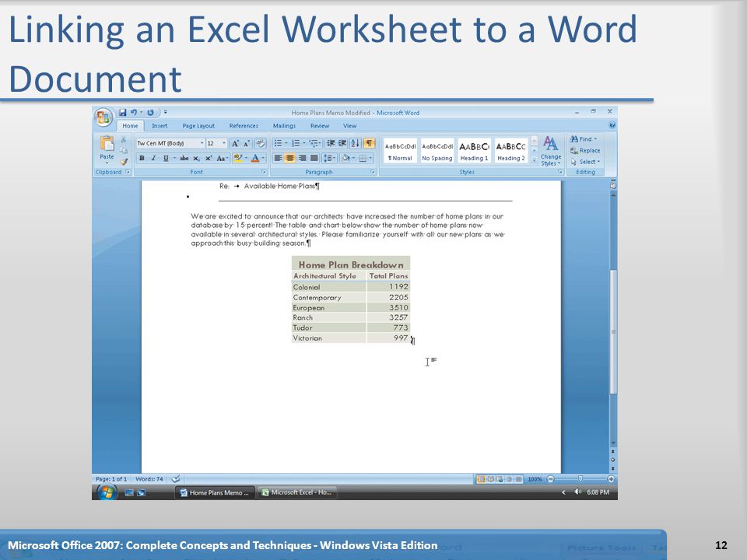Switch to the Insert tab
Viewport: 747px width, 560px height.
click(x=160, y=126)
